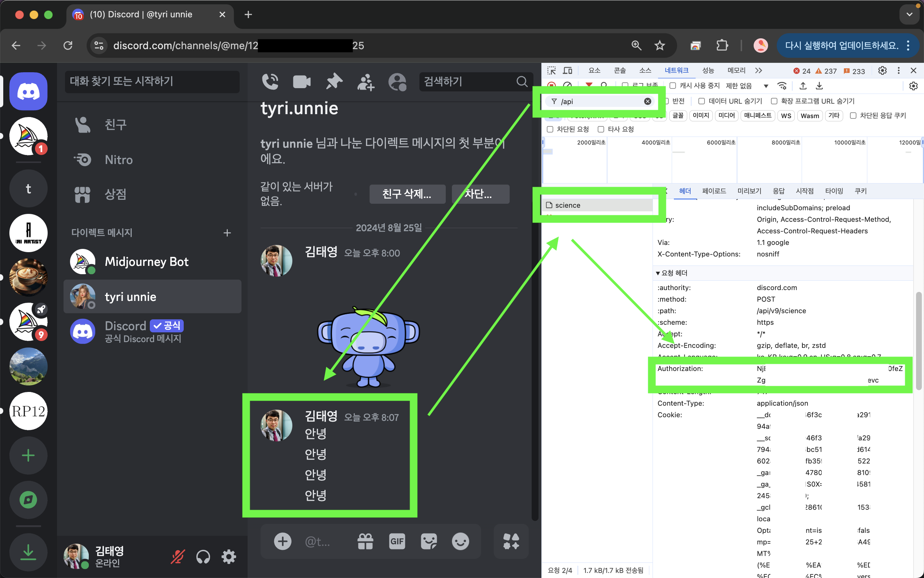Open the sticker picker

(429, 541)
